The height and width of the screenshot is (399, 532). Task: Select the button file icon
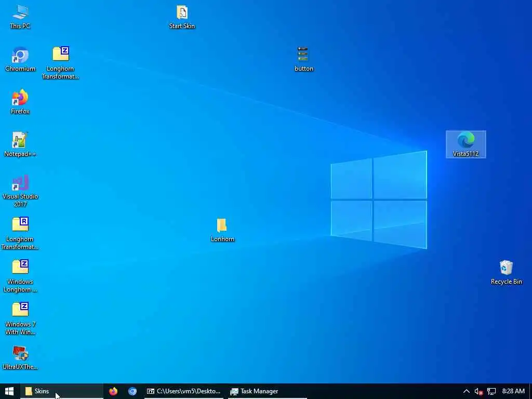pos(303,60)
